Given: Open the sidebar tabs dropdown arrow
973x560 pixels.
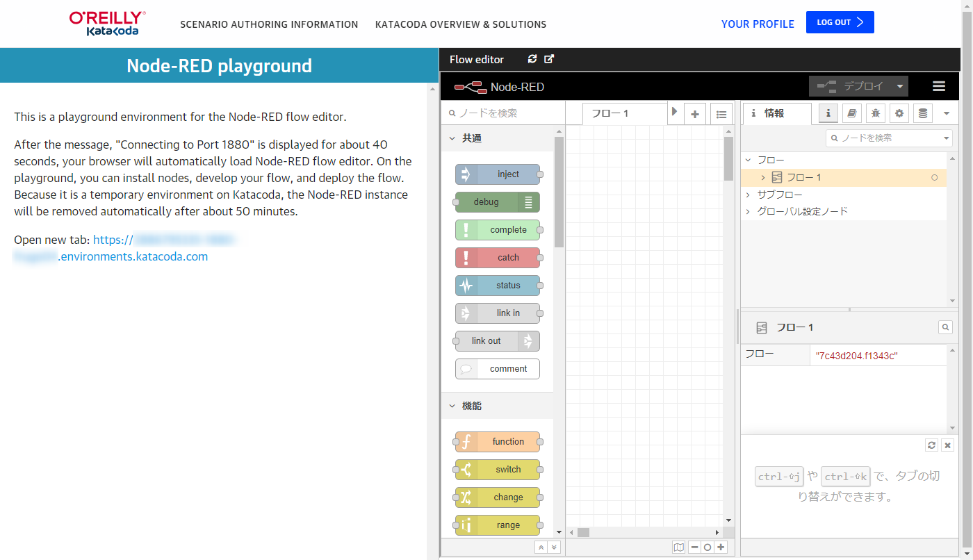Looking at the screenshot, I should pos(946,114).
